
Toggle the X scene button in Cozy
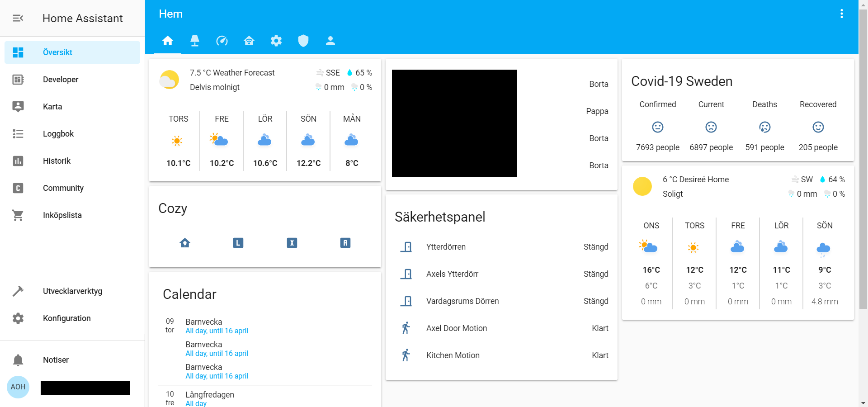pos(292,243)
